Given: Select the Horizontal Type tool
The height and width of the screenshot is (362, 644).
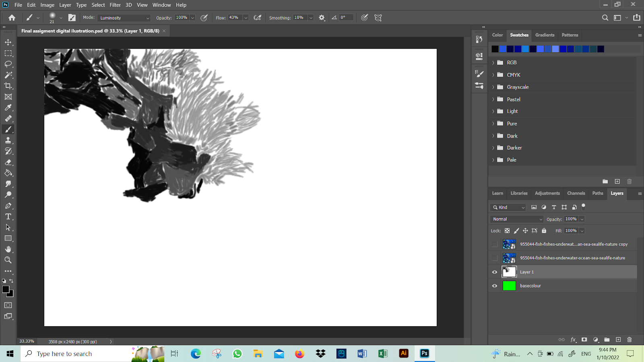Looking at the screenshot, I should click(8, 216).
